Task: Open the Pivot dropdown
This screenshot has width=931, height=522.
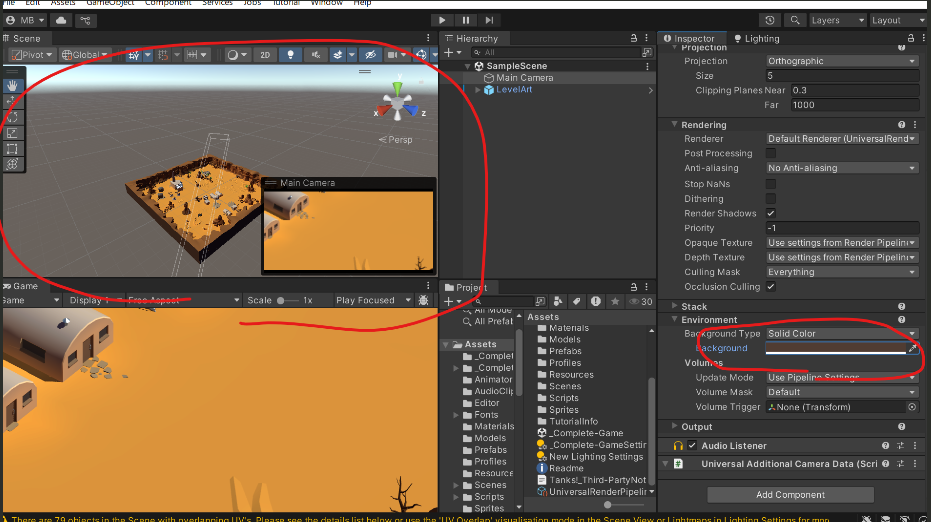Action: coord(33,55)
